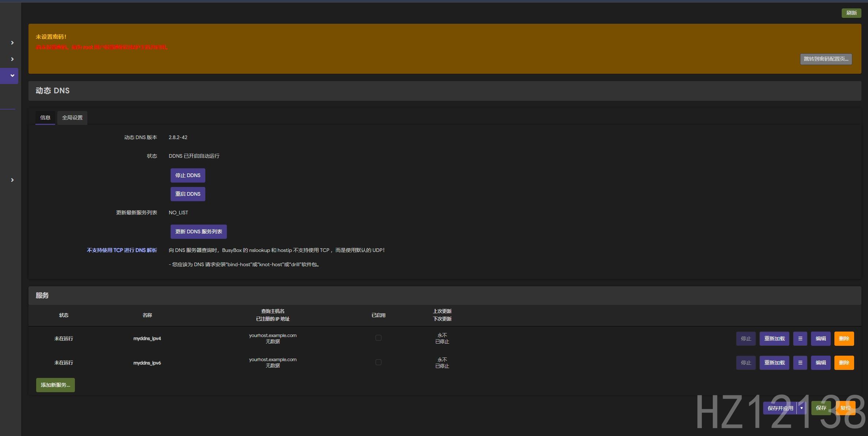Screen dimensions: 868x436
Task: Click the NO_LIST value
Action: (x=178, y=213)
